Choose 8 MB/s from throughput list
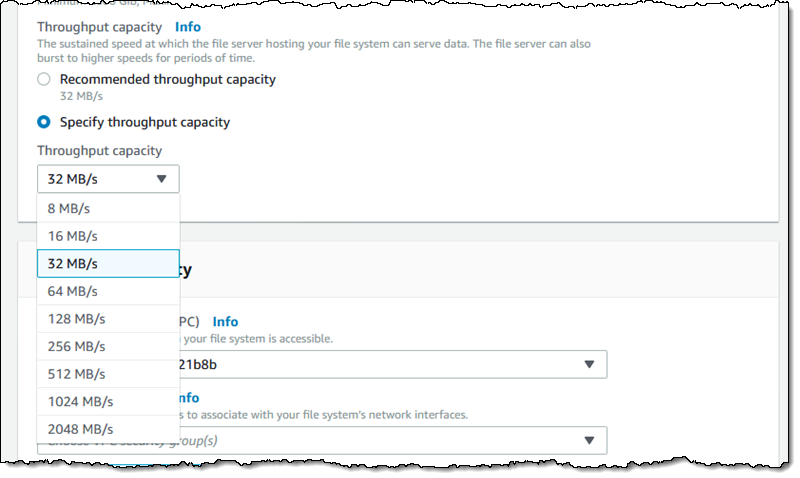The width and height of the screenshot is (800, 478). (x=108, y=208)
